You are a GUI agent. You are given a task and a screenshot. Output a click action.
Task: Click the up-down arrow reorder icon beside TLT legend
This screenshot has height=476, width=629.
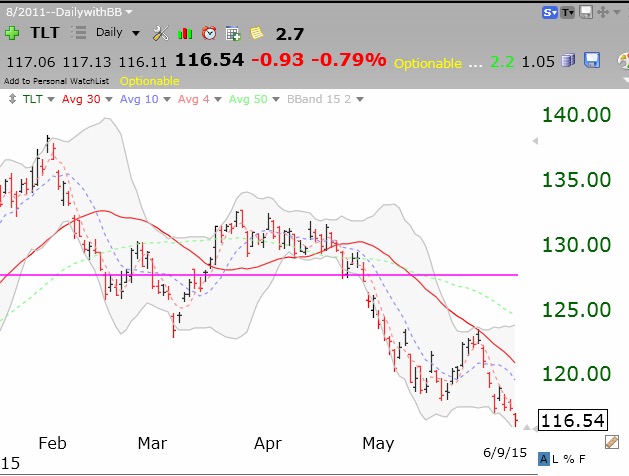coord(12,99)
